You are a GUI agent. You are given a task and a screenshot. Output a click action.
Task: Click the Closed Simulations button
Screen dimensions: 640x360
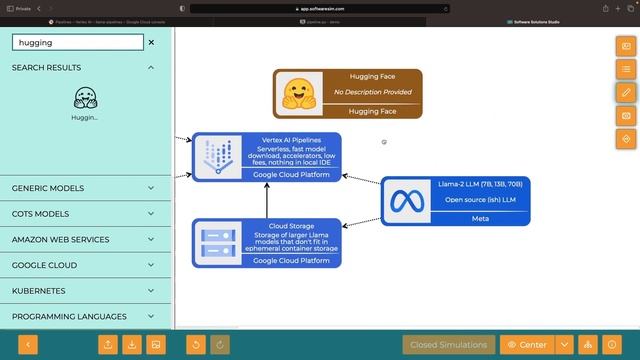[449, 345]
